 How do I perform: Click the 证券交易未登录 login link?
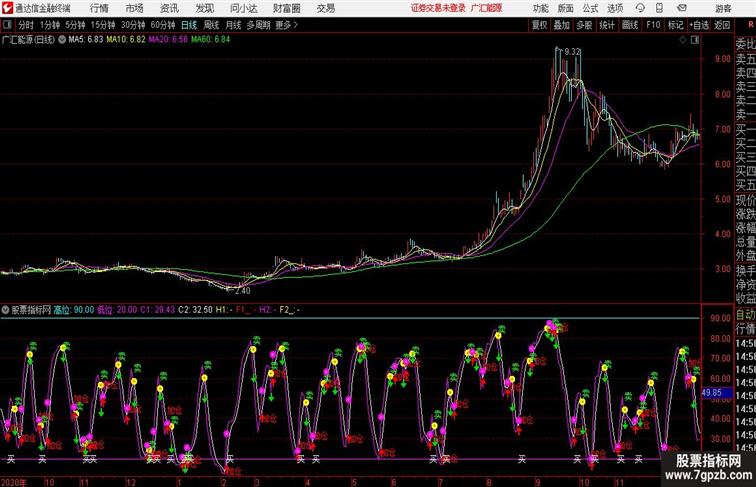(438, 8)
